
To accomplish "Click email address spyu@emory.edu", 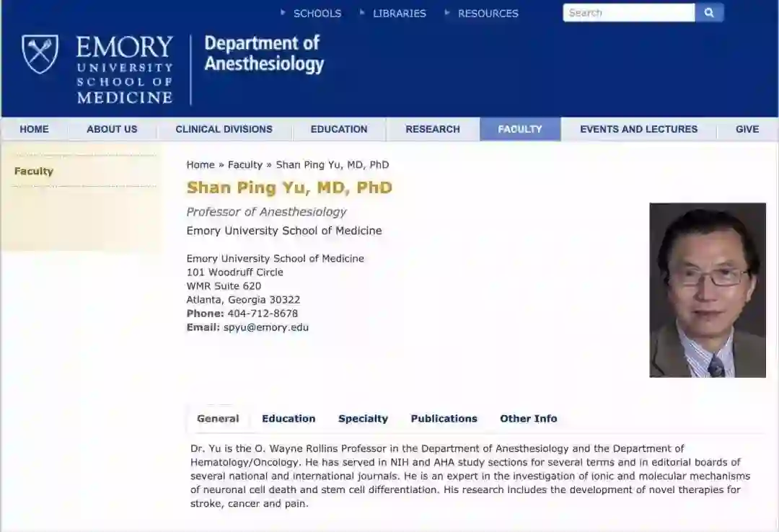I will 265,327.
